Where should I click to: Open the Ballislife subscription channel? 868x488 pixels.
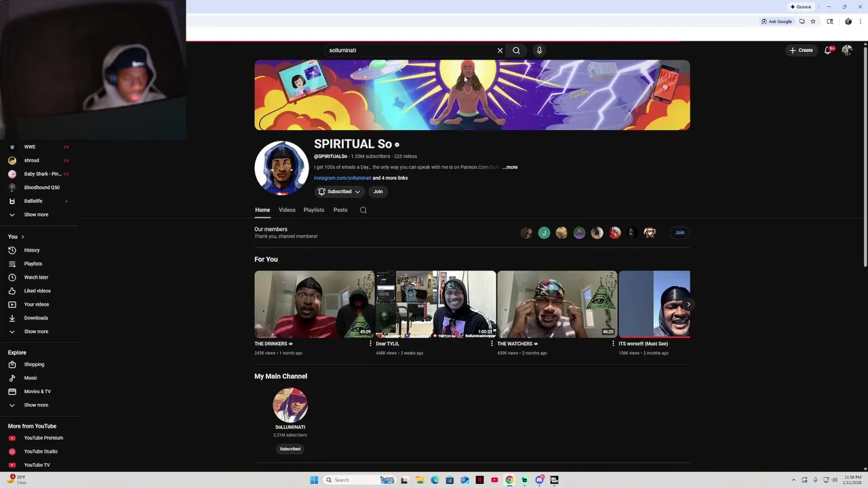pyautogui.click(x=33, y=201)
